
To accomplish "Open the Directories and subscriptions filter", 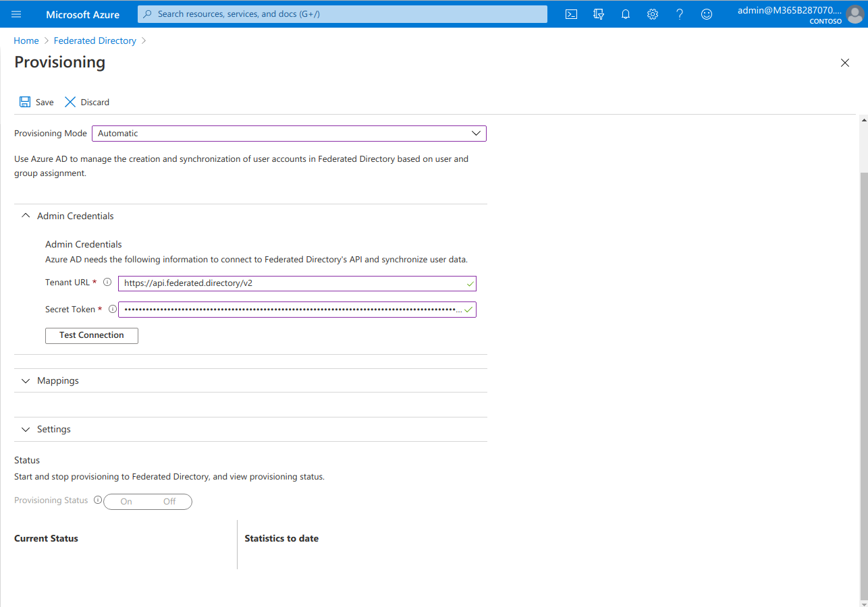I will pyautogui.click(x=598, y=13).
